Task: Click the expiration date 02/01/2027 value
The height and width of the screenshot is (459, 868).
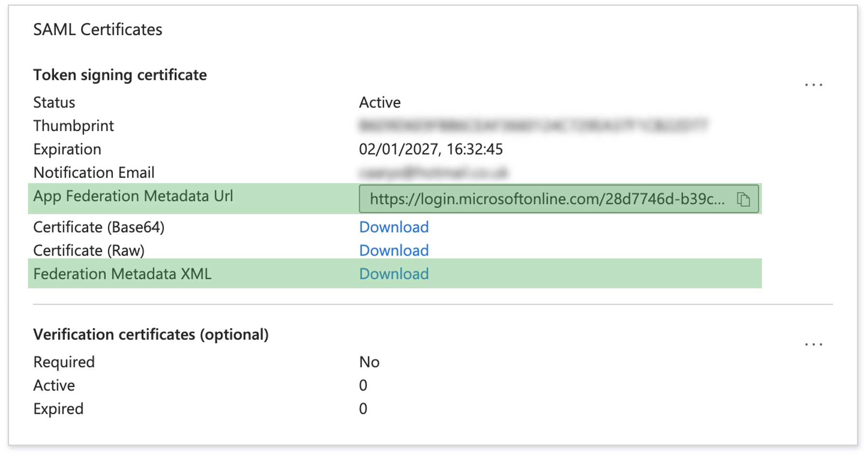Action: pyautogui.click(x=431, y=149)
